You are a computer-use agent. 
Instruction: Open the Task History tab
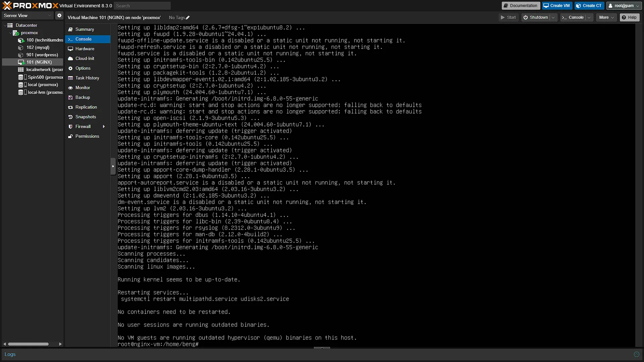coord(88,78)
